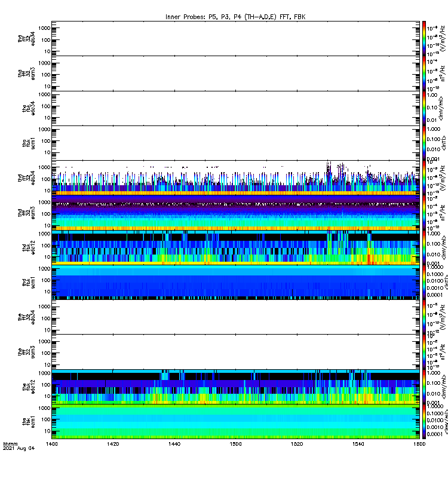
Task: Click inside the empty the fff scm3 plot panel
Action: click(x=235, y=352)
